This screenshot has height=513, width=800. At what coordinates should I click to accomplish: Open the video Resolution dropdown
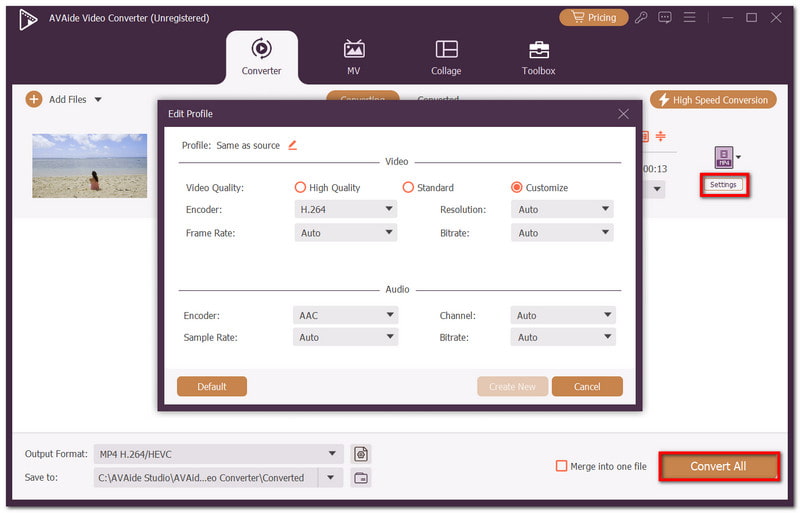pyautogui.click(x=562, y=209)
